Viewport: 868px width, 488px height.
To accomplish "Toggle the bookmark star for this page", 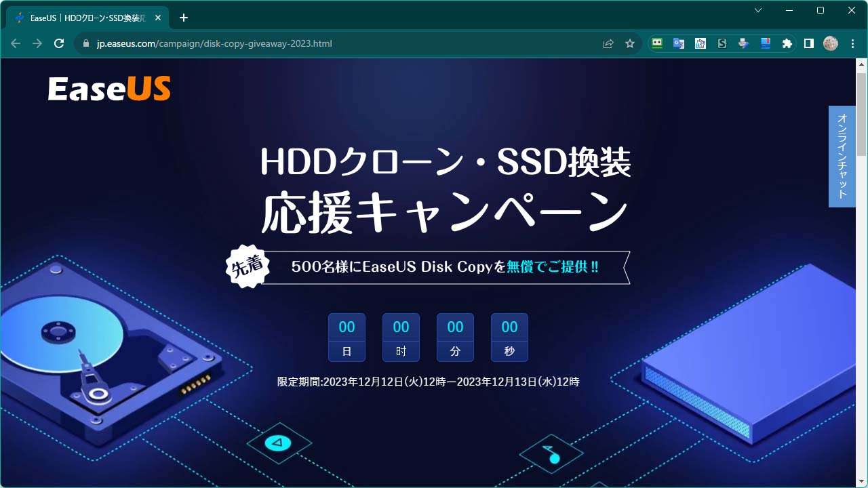I will click(630, 43).
